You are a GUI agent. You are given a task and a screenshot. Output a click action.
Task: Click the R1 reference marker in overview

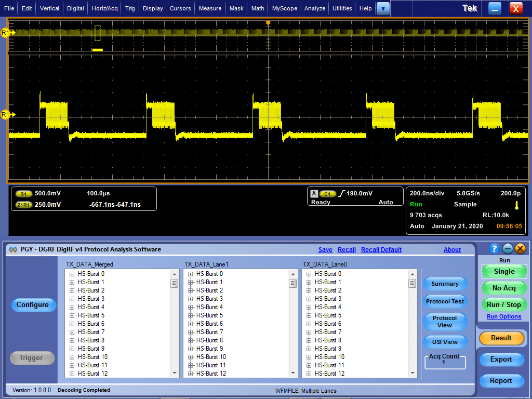[6, 33]
